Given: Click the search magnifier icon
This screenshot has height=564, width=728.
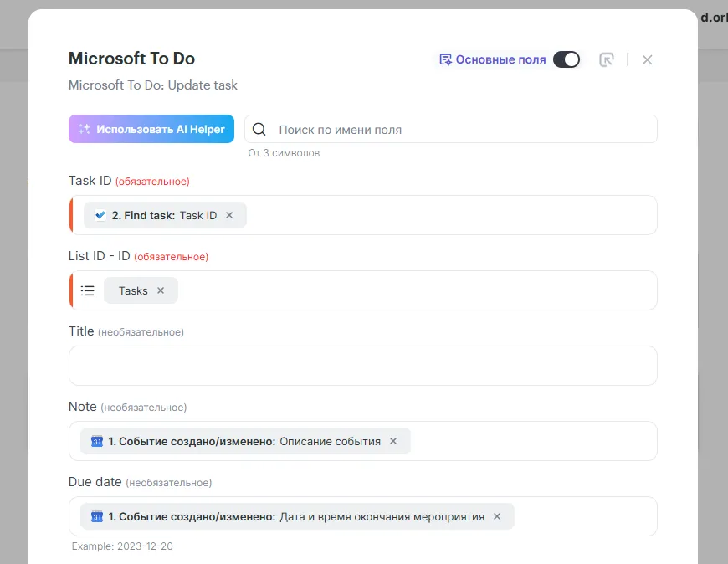Looking at the screenshot, I should click(259, 129).
